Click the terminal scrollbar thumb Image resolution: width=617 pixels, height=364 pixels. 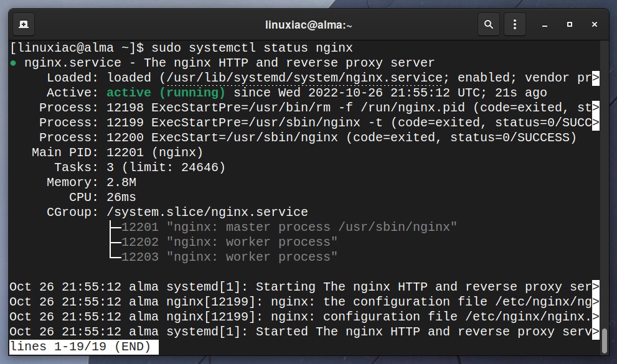coord(605,341)
